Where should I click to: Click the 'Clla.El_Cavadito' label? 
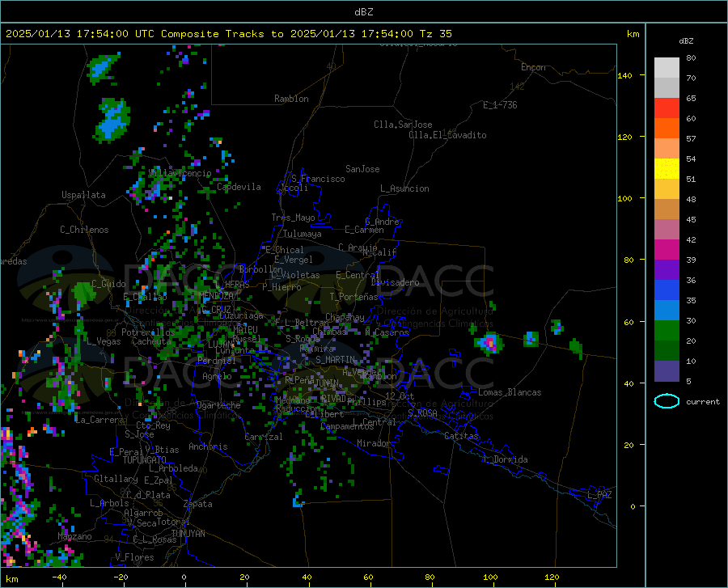(x=447, y=135)
